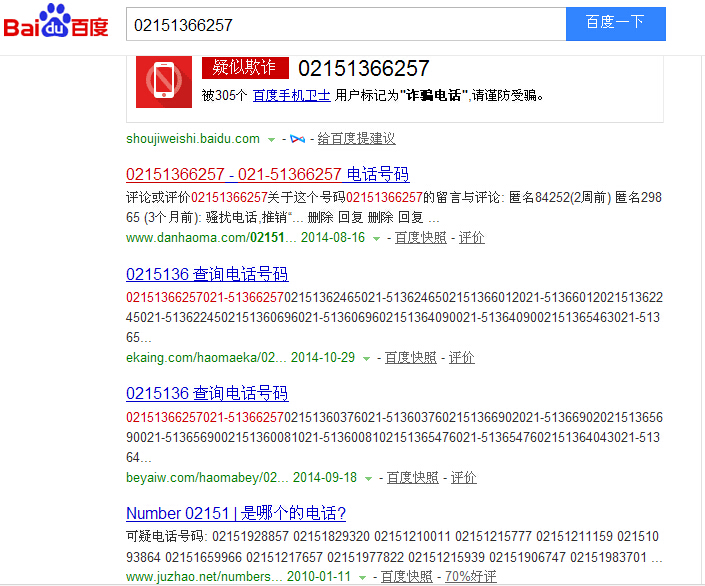Click the red phone fraud warning icon
The image size is (705, 586).
click(x=164, y=82)
